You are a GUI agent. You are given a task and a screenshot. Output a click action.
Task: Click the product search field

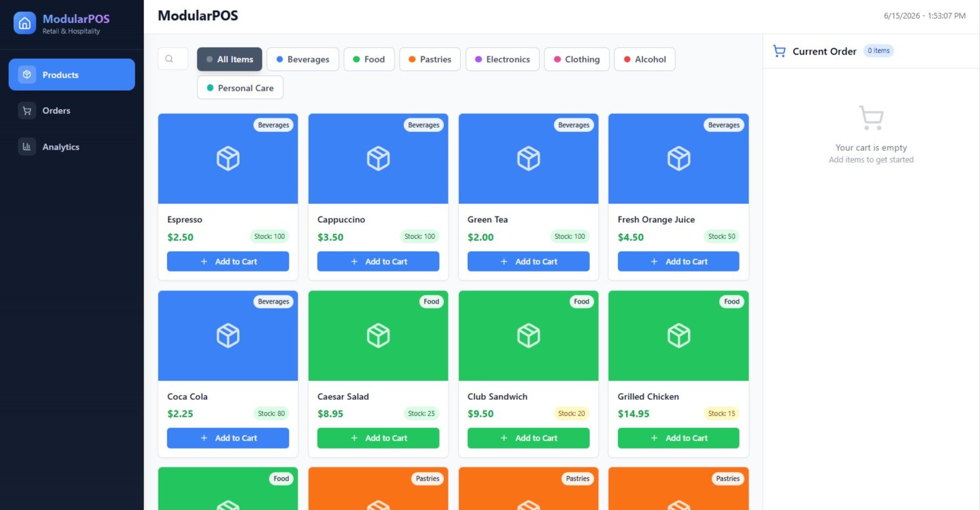coord(173,59)
